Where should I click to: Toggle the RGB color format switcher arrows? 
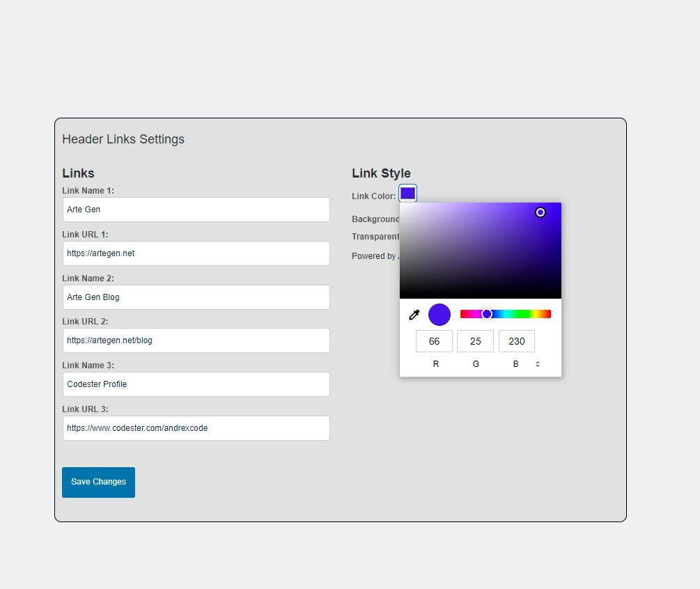538,364
